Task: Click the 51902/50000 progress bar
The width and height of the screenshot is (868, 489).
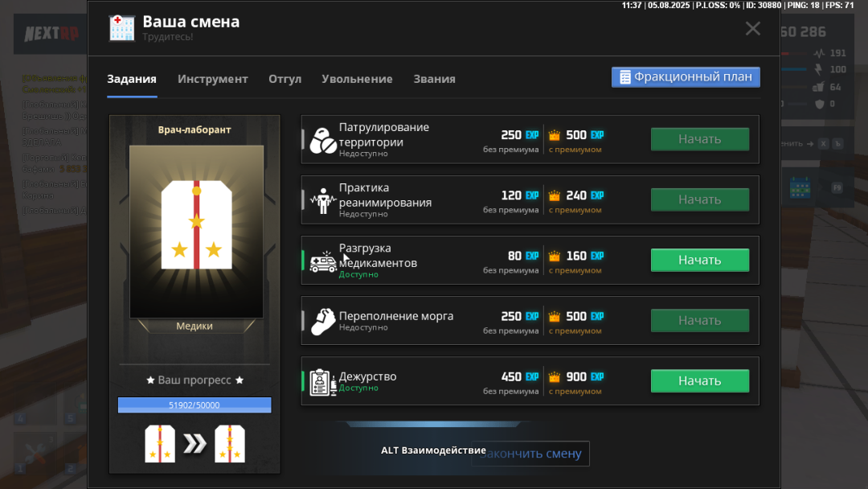Action: click(194, 405)
